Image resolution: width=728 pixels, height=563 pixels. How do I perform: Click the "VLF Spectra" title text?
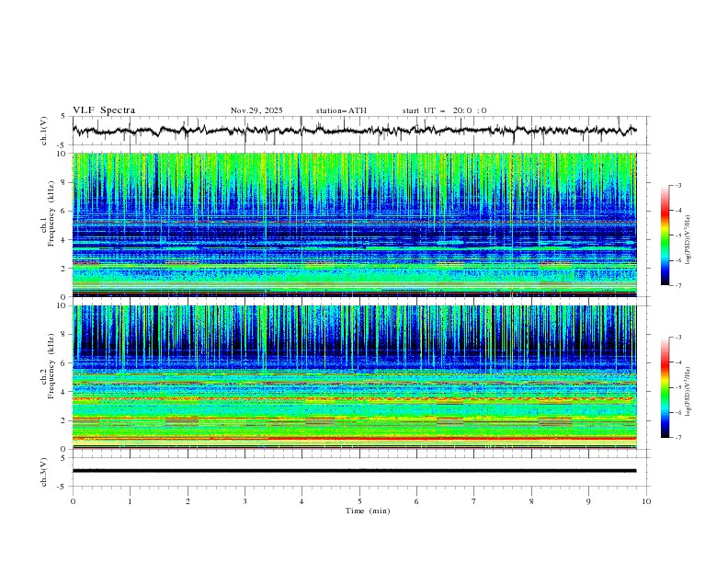pyautogui.click(x=104, y=110)
